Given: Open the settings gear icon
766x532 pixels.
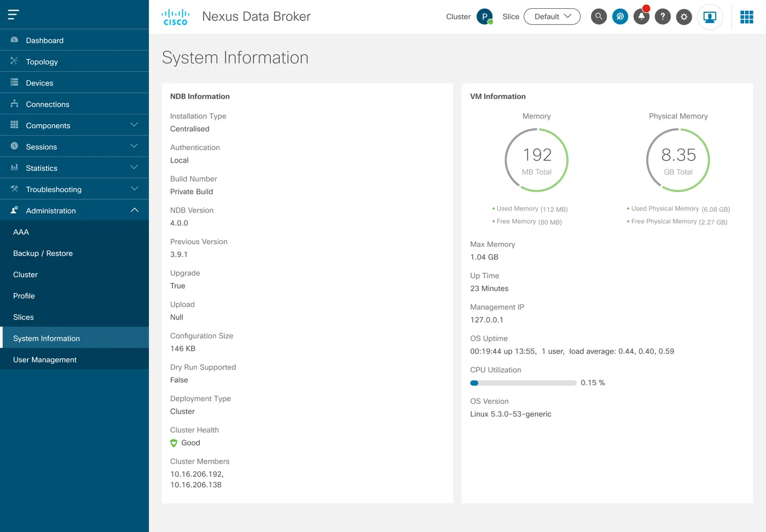Looking at the screenshot, I should click(x=684, y=16).
